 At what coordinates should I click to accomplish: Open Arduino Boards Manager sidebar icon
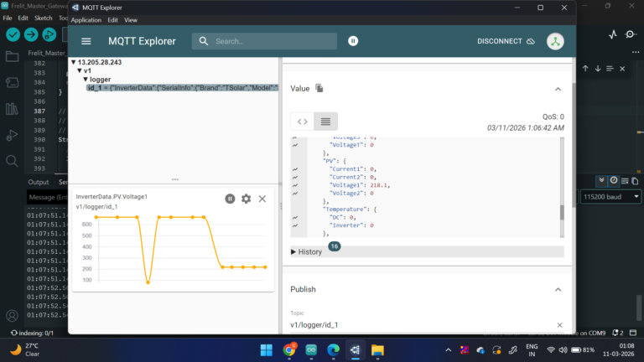click(x=12, y=82)
